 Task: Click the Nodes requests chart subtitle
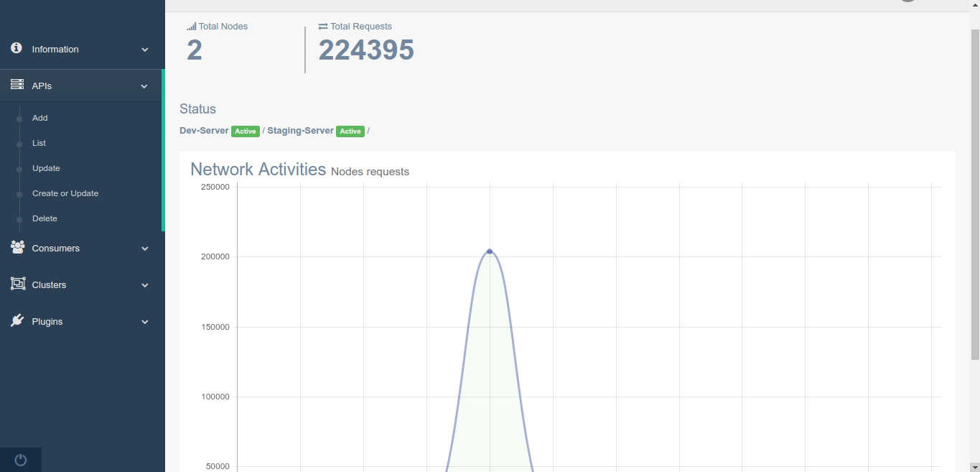(370, 172)
